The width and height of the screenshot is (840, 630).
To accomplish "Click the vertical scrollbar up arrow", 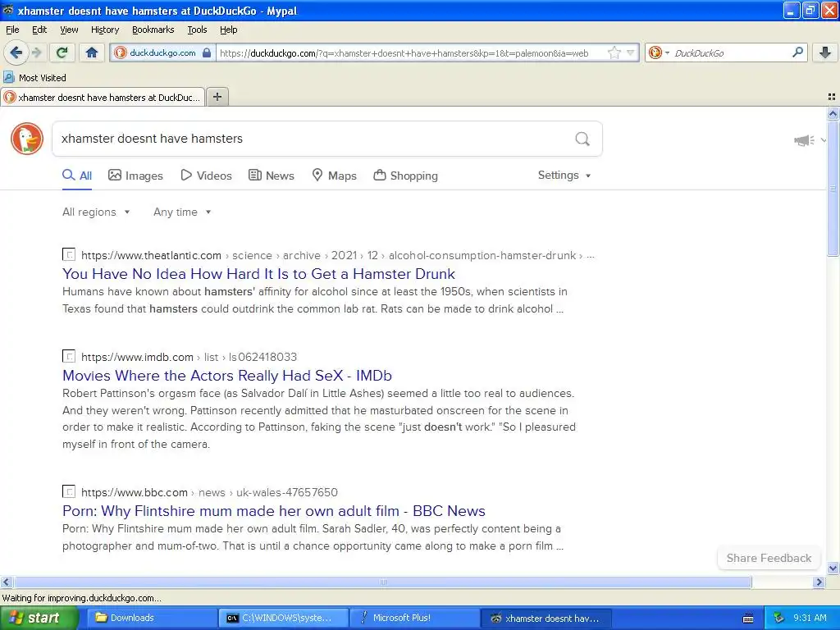I will click(833, 113).
